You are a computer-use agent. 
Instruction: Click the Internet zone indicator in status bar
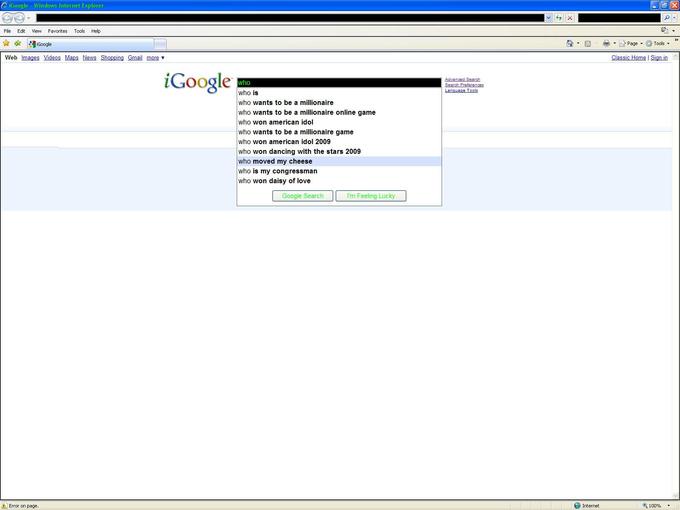click(586, 506)
